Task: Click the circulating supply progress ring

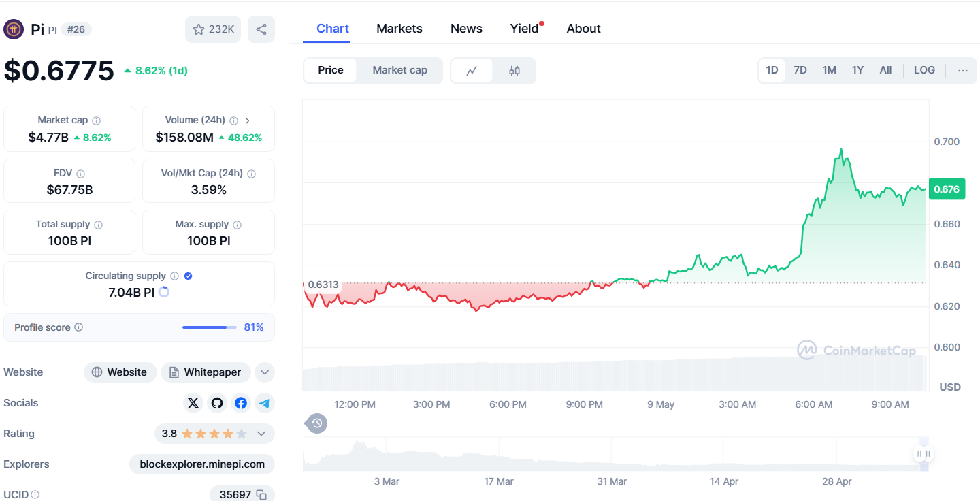Action: [x=163, y=292]
